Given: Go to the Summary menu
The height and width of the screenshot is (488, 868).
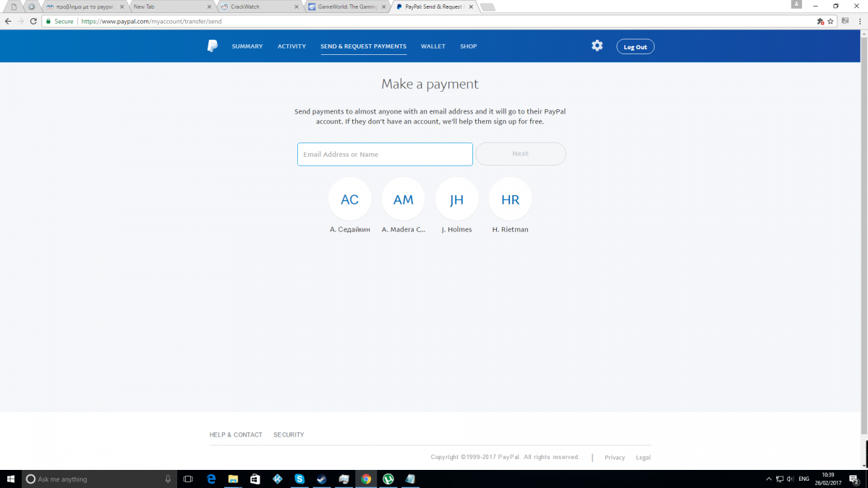Looking at the screenshot, I should click(247, 46).
